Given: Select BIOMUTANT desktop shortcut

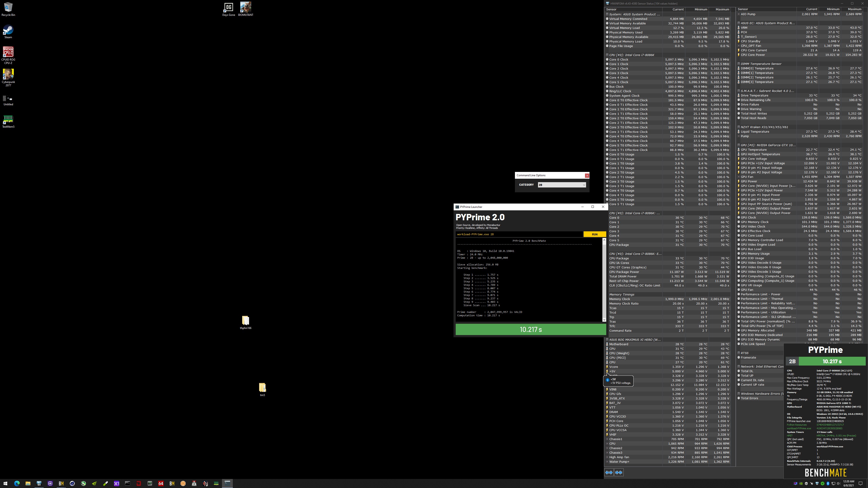Looking at the screenshot, I should [245, 9].
